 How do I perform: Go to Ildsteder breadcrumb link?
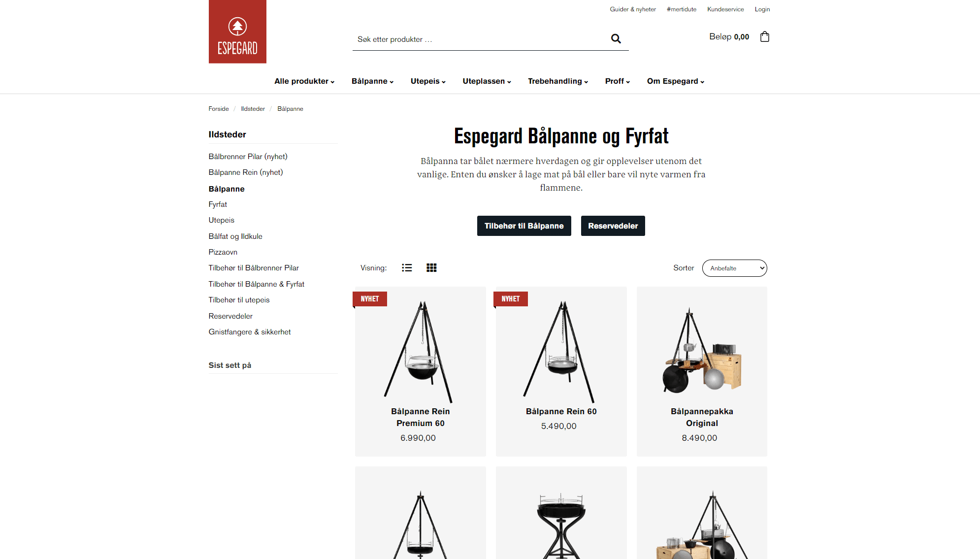[253, 109]
